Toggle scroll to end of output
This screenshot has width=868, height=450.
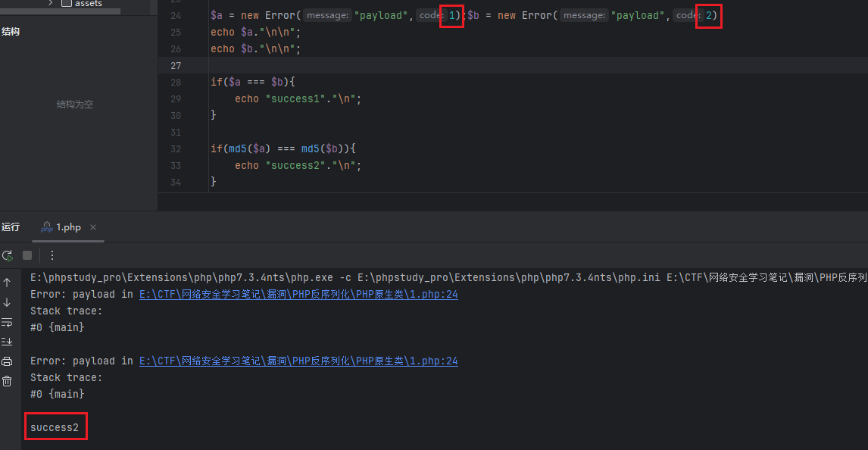coord(7,342)
